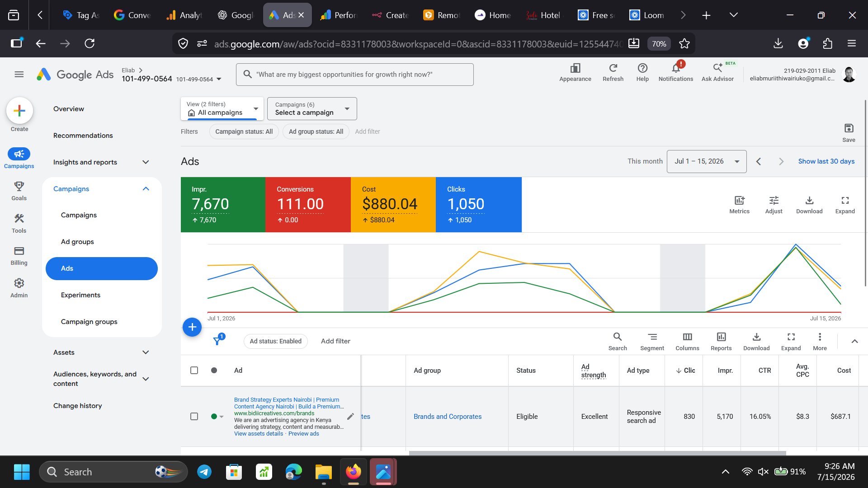
Task: Expand the Assets section
Action: tap(146, 352)
